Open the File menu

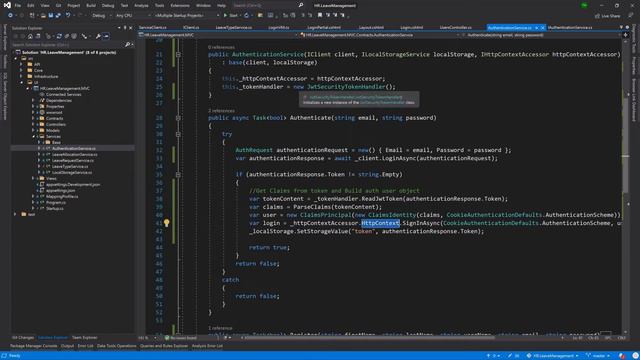tap(18, 6)
